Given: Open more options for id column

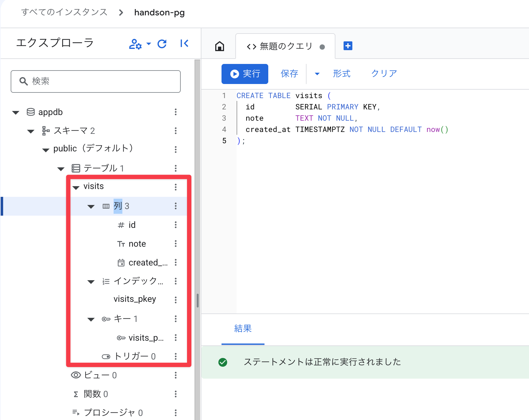Looking at the screenshot, I should (176, 225).
